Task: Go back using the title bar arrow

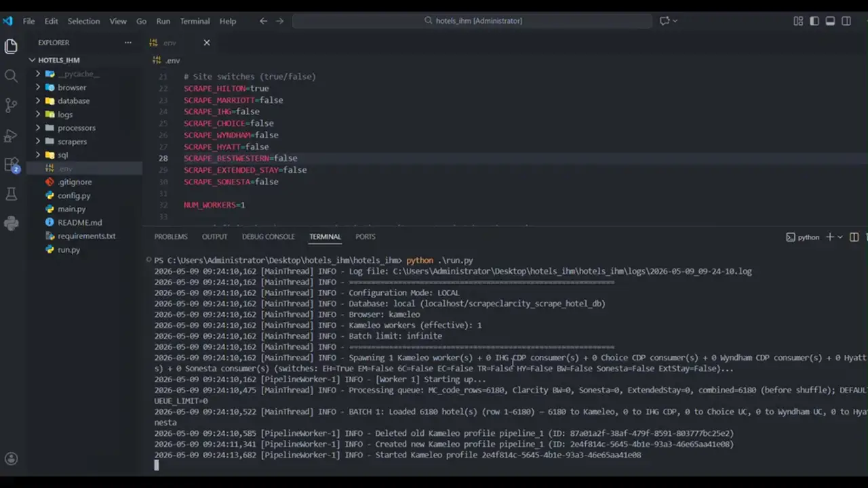Action: [263, 21]
